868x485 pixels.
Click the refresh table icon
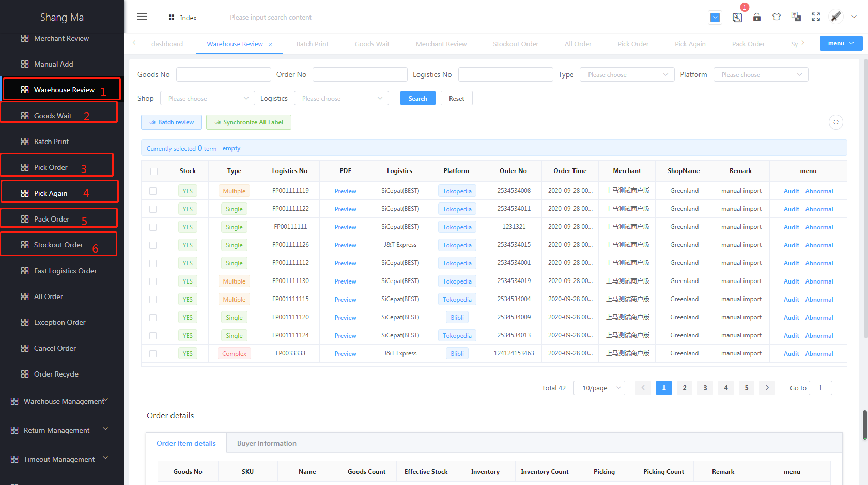[836, 122]
